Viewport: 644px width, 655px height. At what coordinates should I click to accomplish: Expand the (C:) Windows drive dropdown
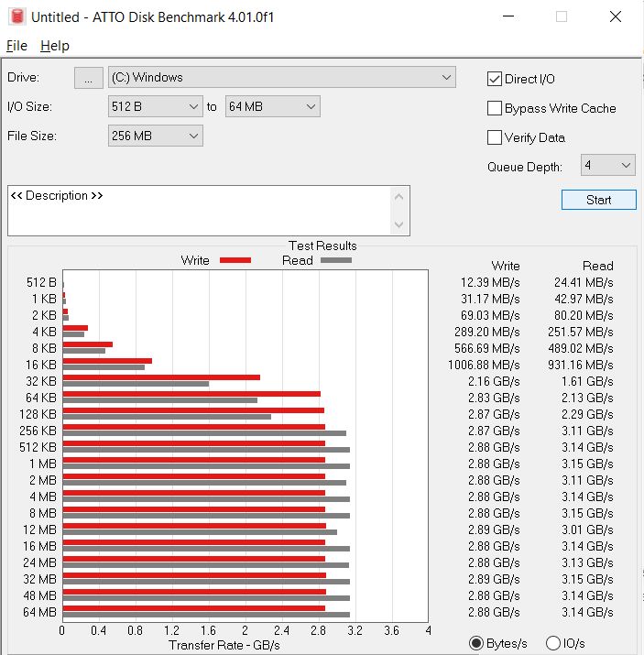[x=282, y=77]
